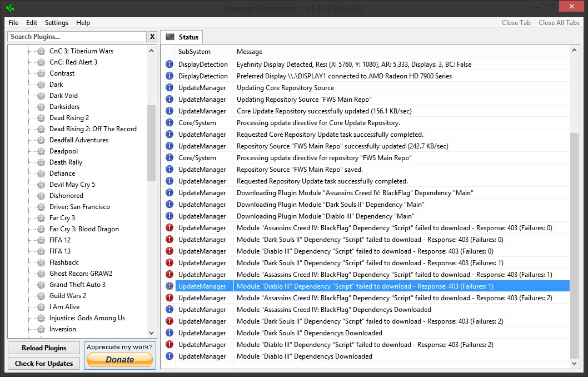Click the Message column header
This screenshot has width=588, height=377.
(x=401, y=51)
